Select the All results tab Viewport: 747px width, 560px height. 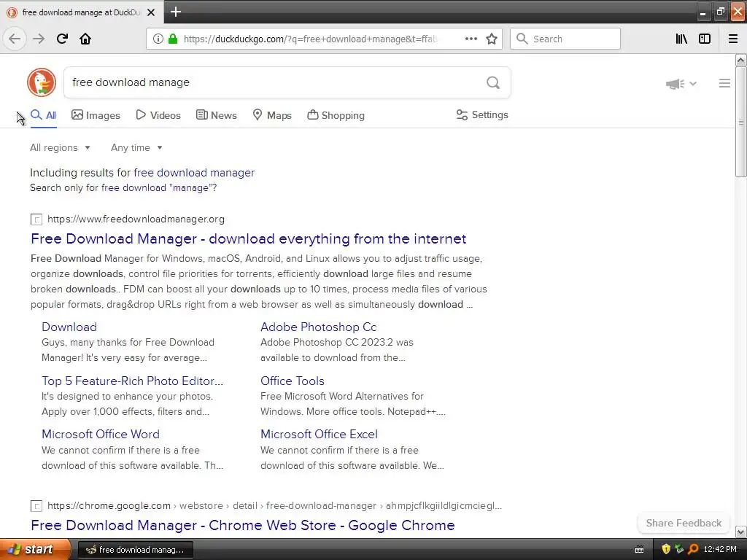[x=43, y=115]
